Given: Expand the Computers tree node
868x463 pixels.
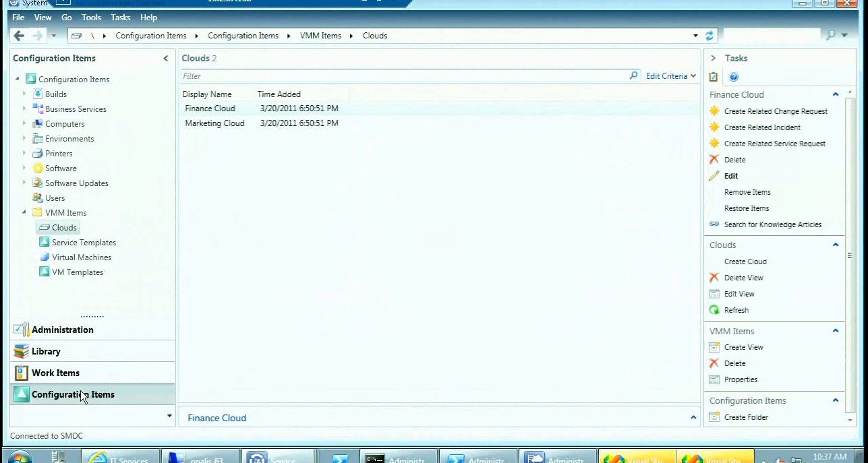Looking at the screenshot, I should pyautogui.click(x=24, y=123).
